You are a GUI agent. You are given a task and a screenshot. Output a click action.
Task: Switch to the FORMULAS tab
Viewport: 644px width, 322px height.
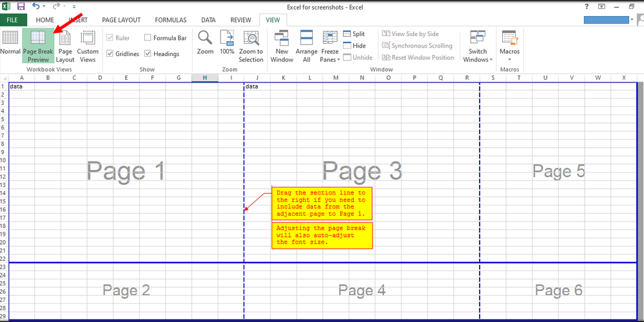click(x=171, y=20)
